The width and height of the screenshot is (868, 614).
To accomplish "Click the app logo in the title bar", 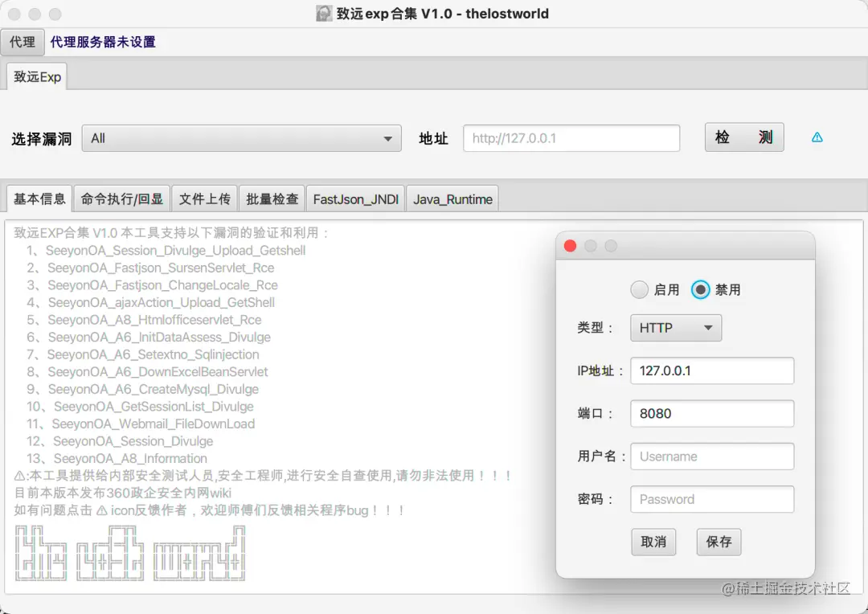I will (324, 13).
